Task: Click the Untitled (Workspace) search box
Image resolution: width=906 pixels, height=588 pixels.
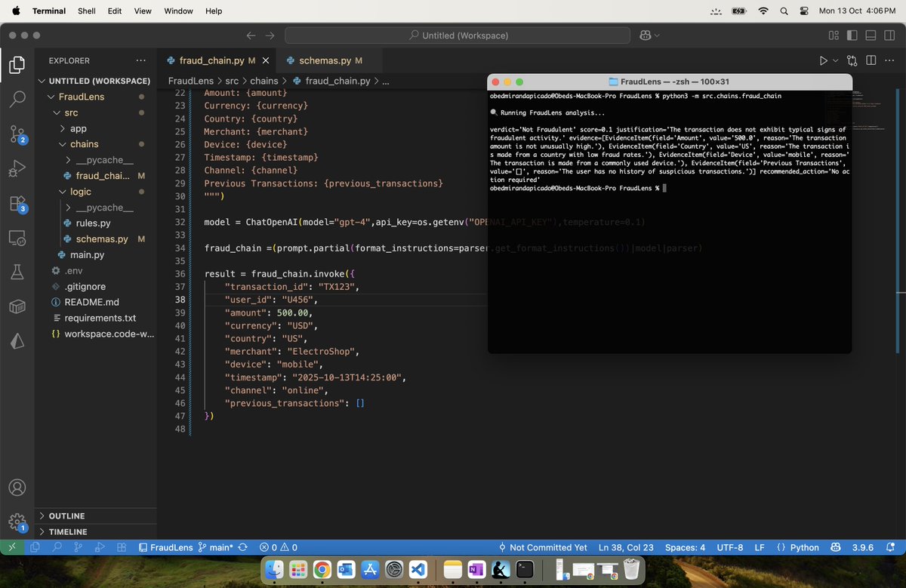Action: pos(458,35)
